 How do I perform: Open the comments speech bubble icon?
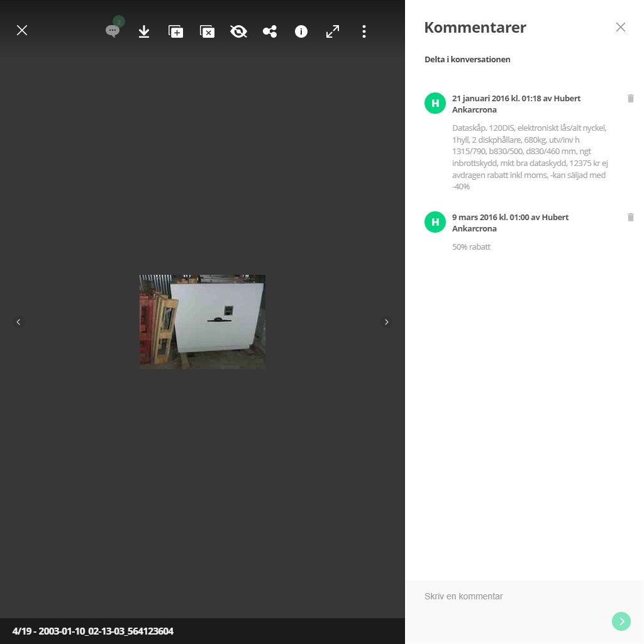(113, 31)
